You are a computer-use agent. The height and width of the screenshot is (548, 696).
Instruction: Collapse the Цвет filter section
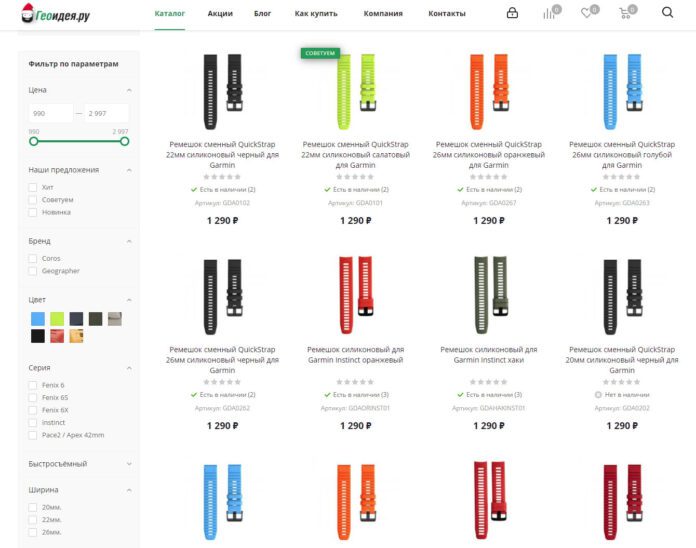[129, 300]
